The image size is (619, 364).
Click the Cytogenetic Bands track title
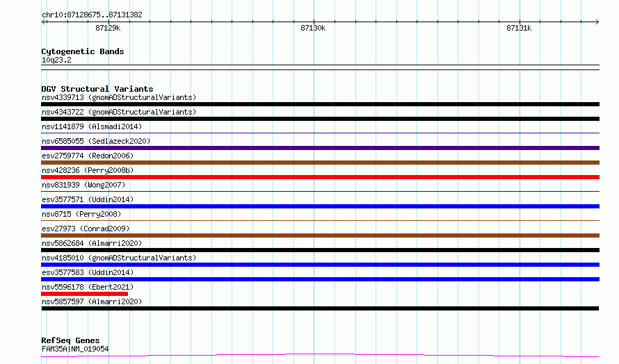(83, 51)
